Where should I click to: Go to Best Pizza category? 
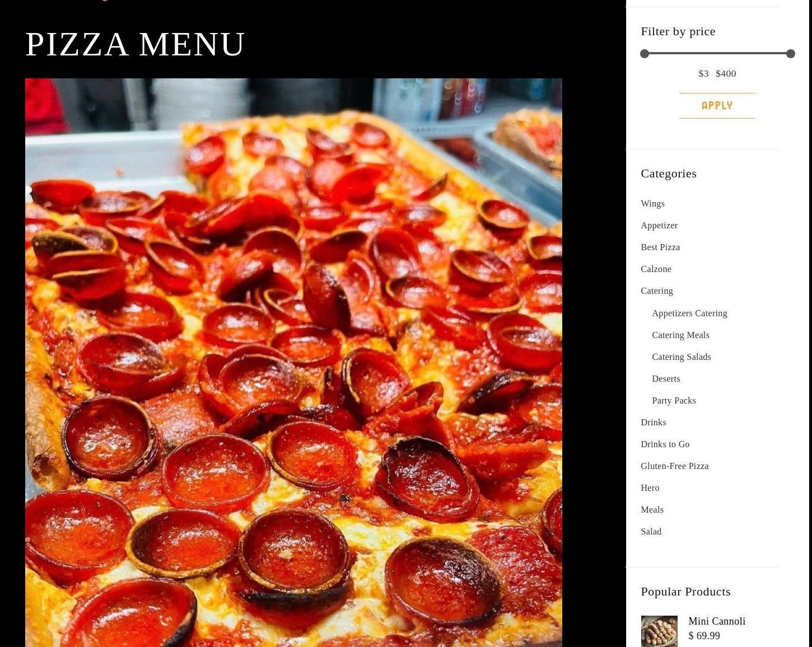click(x=660, y=247)
